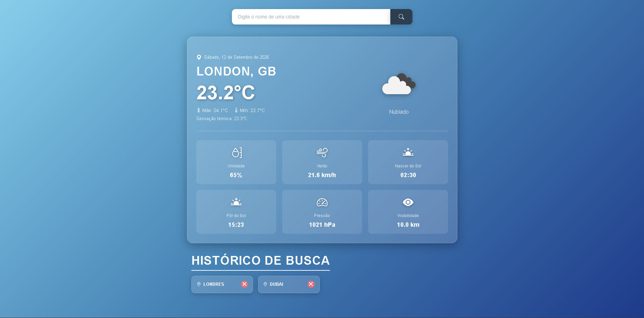644x318 pixels.
Task: Click the 02:30 sunrise time
Action: 408,175
